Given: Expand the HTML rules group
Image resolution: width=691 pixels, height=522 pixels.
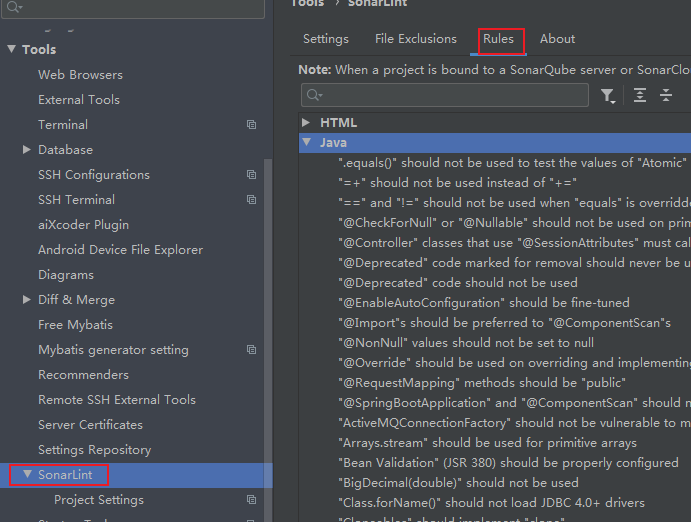Looking at the screenshot, I should (x=306, y=122).
